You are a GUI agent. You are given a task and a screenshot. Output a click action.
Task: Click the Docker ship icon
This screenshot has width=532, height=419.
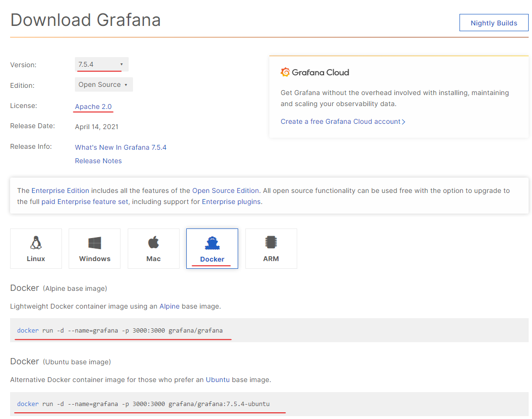pos(212,243)
